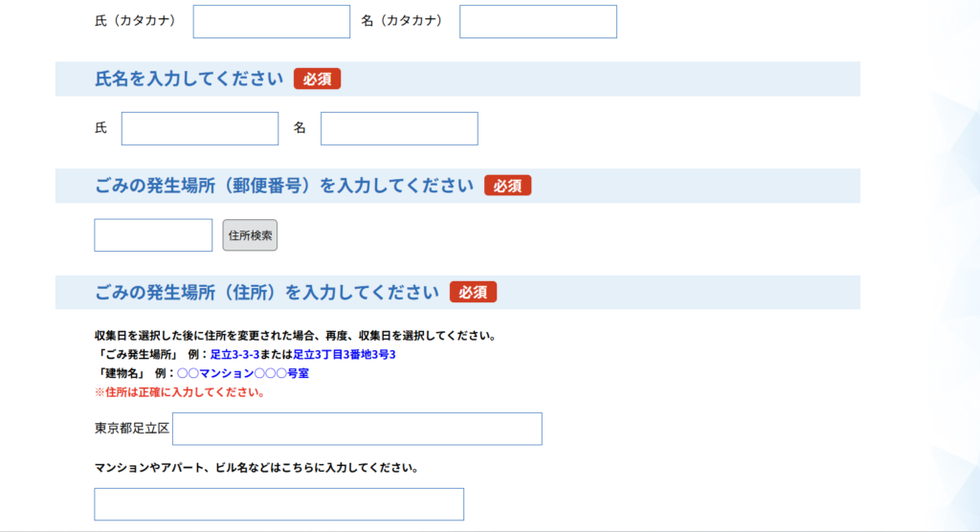
Task: Click the postal code input box
Action: (153, 235)
